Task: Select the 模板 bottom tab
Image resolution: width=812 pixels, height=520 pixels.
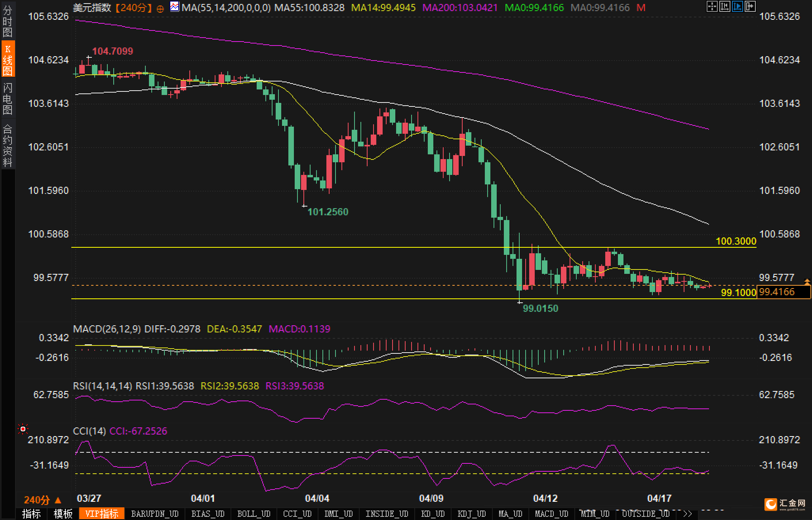Action: (63, 514)
